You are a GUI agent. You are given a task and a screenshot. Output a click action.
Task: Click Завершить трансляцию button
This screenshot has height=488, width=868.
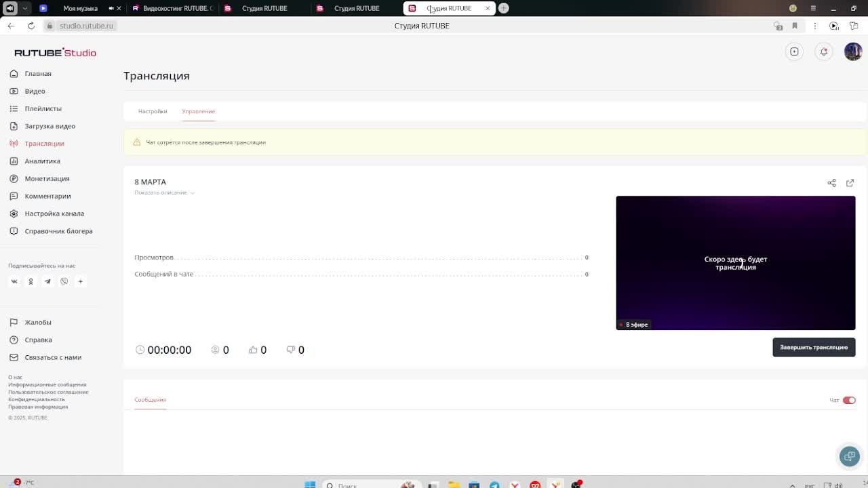click(814, 347)
